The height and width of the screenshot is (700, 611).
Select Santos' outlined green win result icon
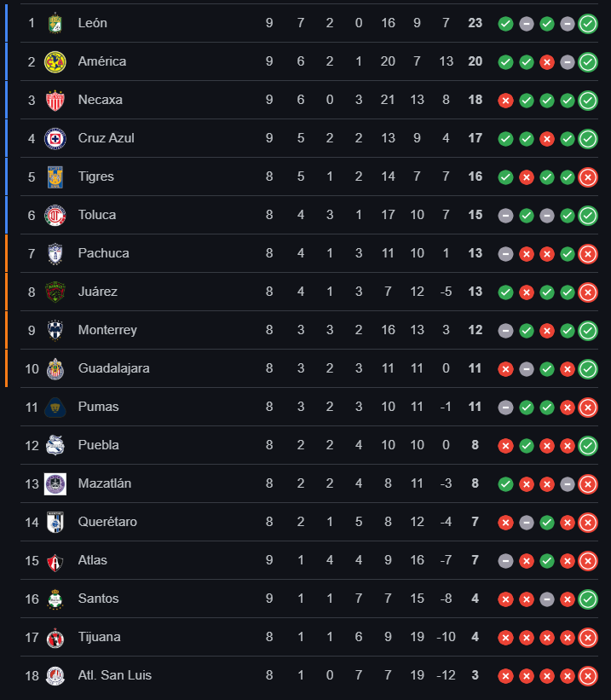coord(588,599)
